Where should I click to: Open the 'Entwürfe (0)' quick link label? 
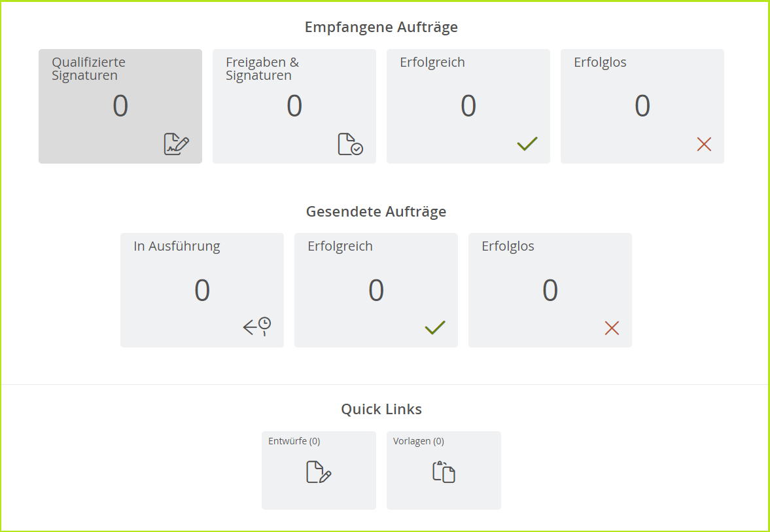click(x=294, y=441)
